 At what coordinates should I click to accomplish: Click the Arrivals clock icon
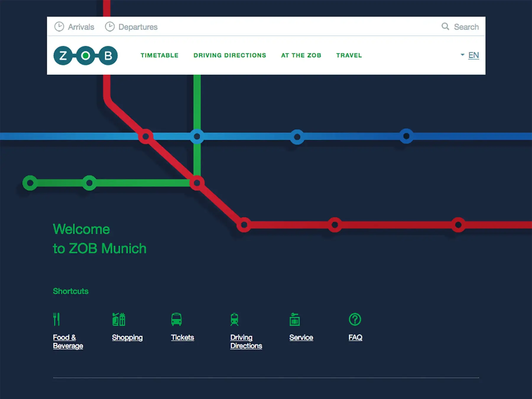[59, 27]
